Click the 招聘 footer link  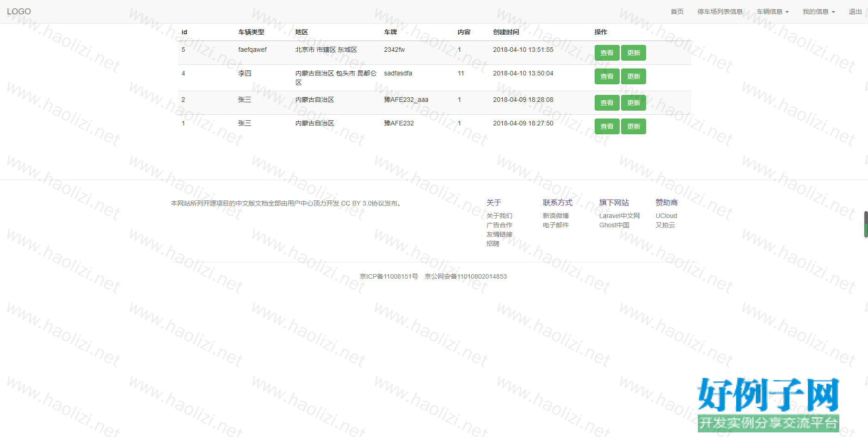[492, 243]
